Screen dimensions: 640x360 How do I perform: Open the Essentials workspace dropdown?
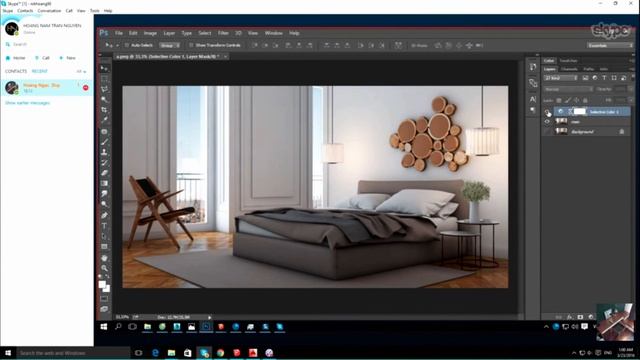[x=610, y=45]
